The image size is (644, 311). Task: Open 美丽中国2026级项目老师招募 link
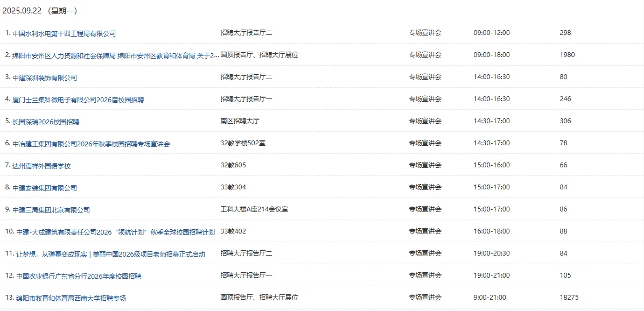(x=111, y=255)
